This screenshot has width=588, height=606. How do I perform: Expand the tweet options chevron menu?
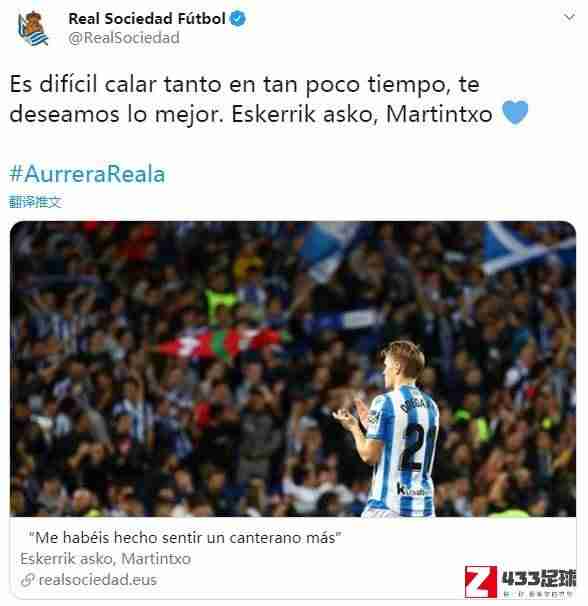[569, 17]
